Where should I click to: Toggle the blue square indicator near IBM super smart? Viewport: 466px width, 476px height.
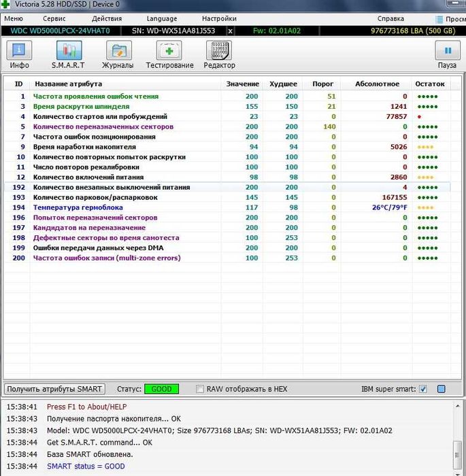coord(442,389)
